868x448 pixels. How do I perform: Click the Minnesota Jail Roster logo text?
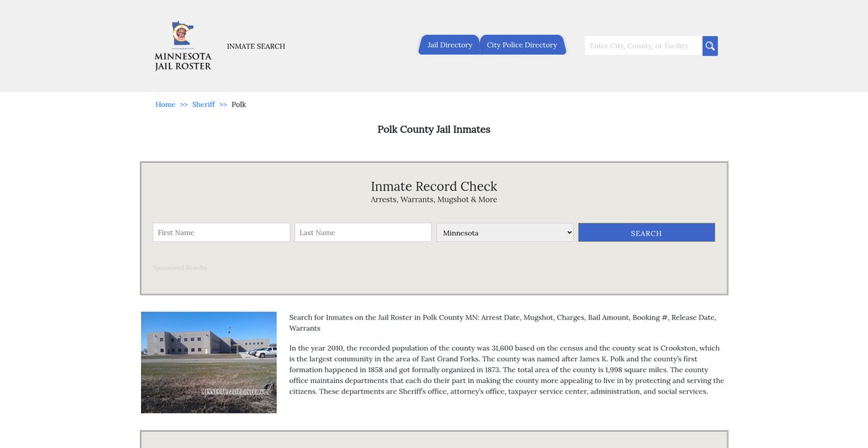point(183,61)
